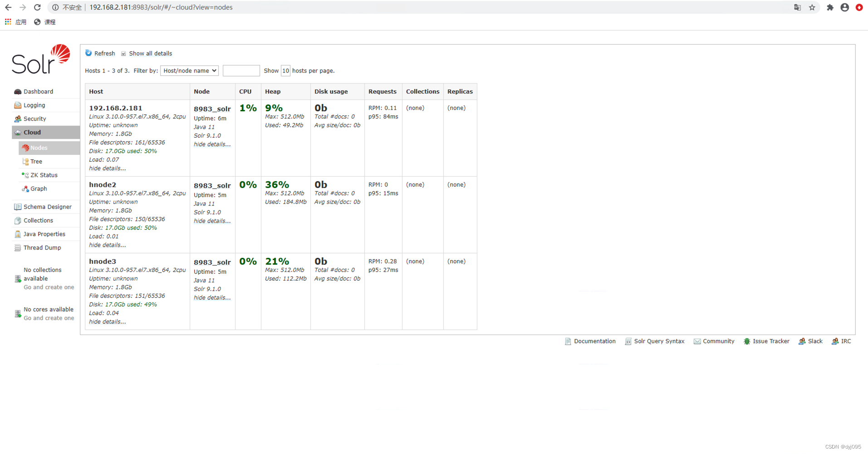Click the hosts per page number field
This screenshot has width=868, height=454.
(x=285, y=71)
